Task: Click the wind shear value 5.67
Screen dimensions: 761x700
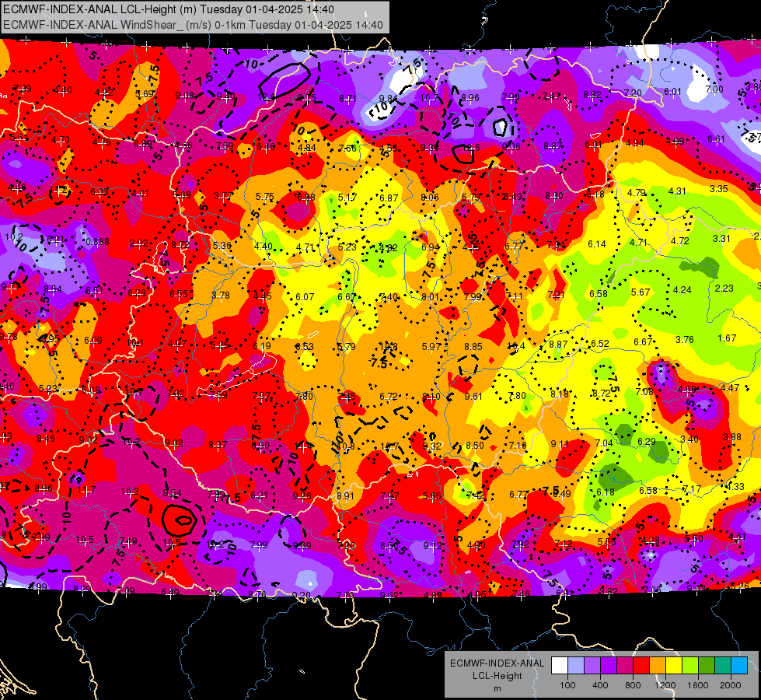Action: [x=641, y=292]
